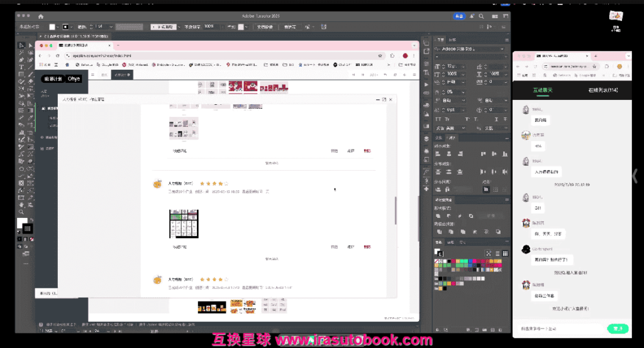Open stroke color dropdown in control bar
Screen dimensions: 644x348
click(x=71, y=27)
